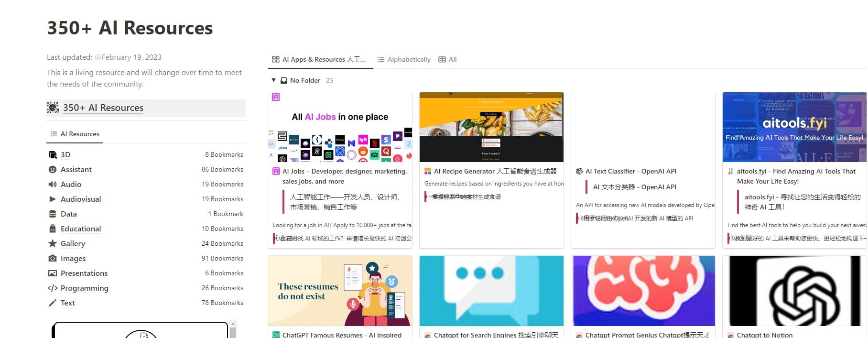Click the Presentations picture frame icon
Screen dimensions: 868x338
click(x=53, y=273)
